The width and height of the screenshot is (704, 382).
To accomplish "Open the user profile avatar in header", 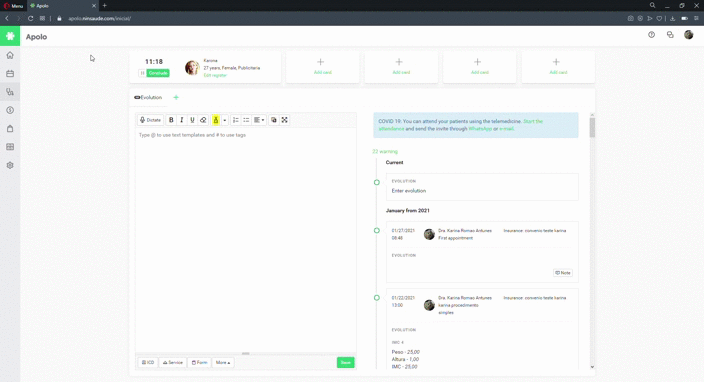I will click(688, 35).
